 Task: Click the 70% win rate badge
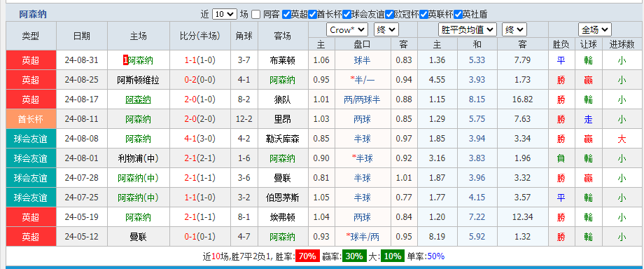pos(307,256)
